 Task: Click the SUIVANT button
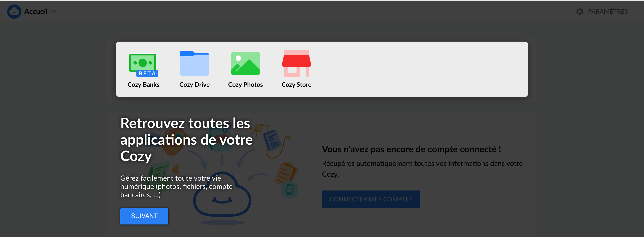[x=144, y=216]
